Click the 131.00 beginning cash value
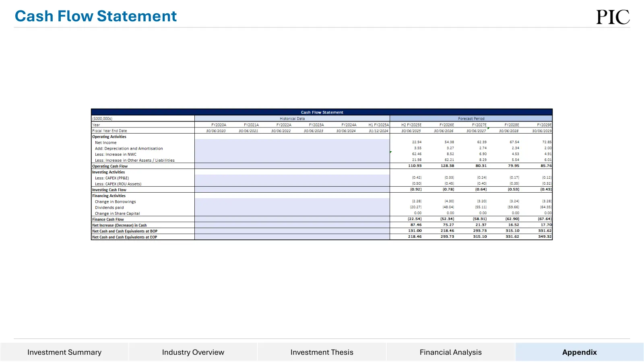This screenshot has width=644, height=362. point(415,230)
